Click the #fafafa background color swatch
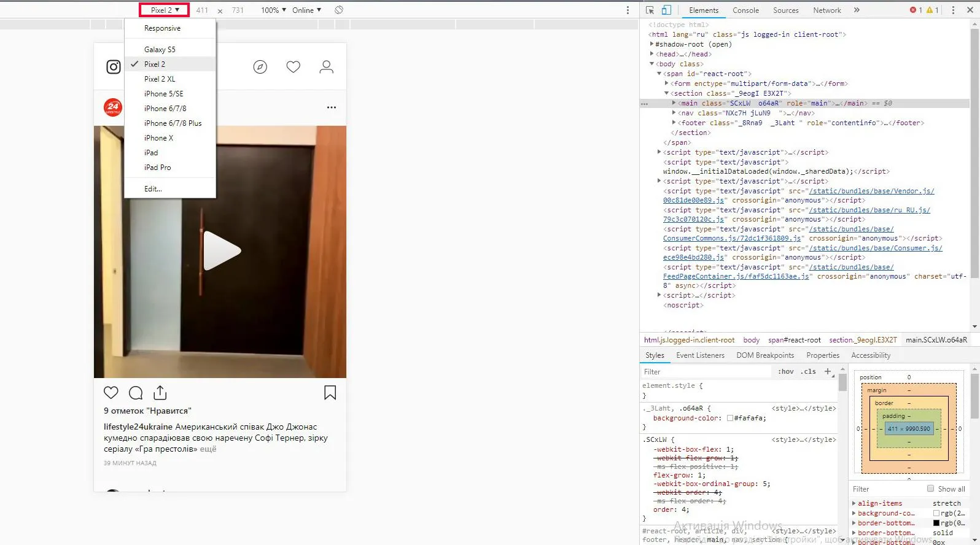The height and width of the screenshot is (545, 980). [x=729, y=418]
